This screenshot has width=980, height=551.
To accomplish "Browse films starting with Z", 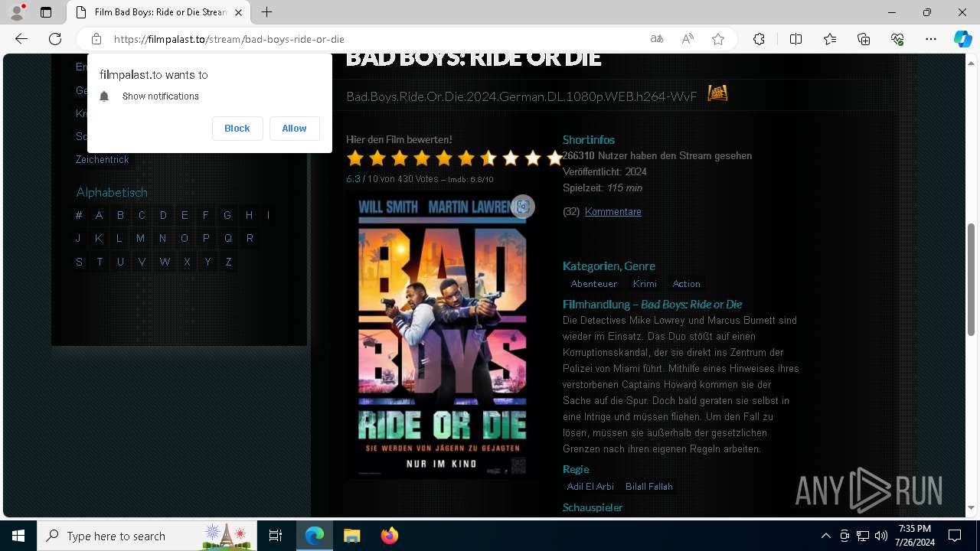I will point(228,262).
